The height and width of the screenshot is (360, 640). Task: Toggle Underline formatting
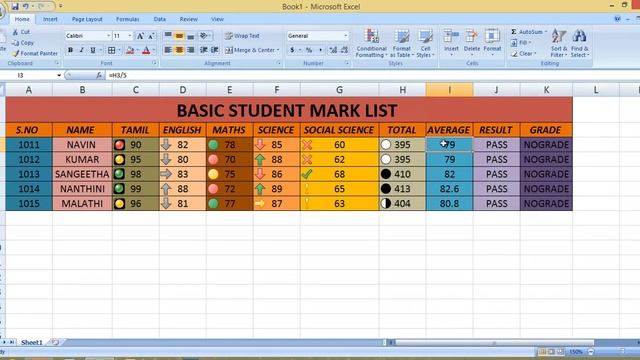pos(93,50)
